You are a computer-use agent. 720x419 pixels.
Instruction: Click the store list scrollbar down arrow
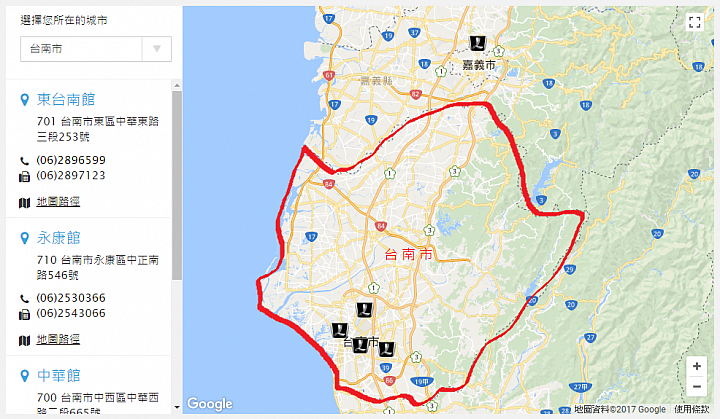[177, 407]
